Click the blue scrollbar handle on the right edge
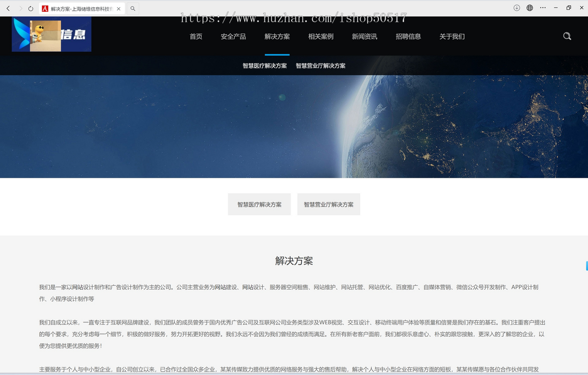Image resolution: width=588 pixels, height=375 pixels. (587, 266)
